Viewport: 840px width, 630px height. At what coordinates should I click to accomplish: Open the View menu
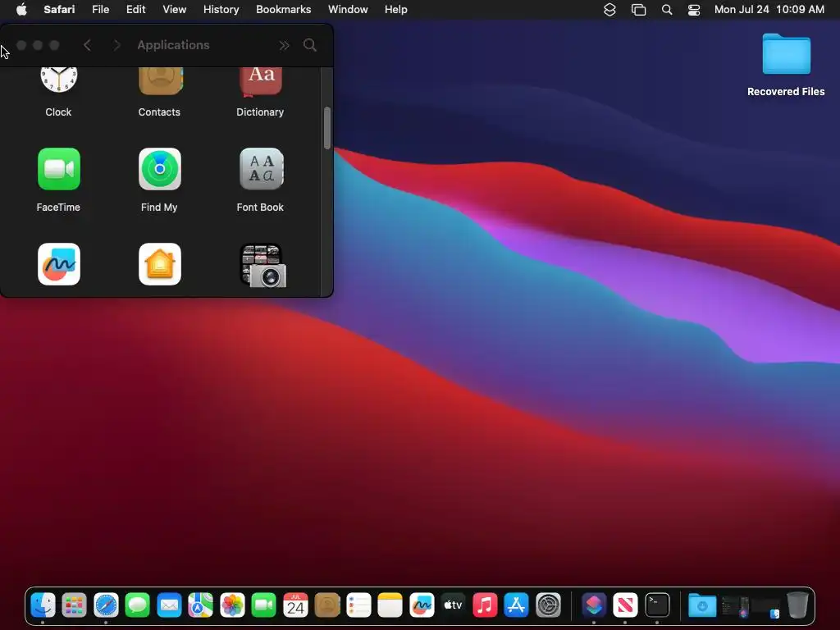[x=174, y=10]
